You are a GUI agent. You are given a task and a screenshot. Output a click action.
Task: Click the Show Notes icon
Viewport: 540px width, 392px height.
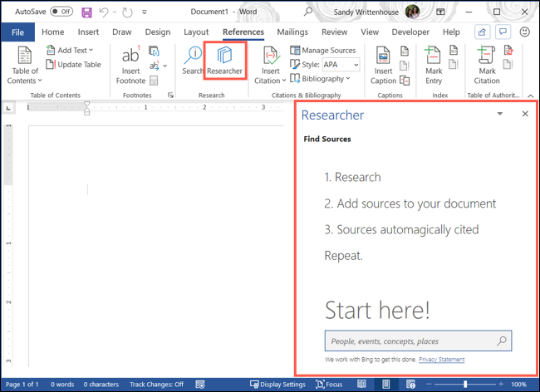click(x=154, y=81)
